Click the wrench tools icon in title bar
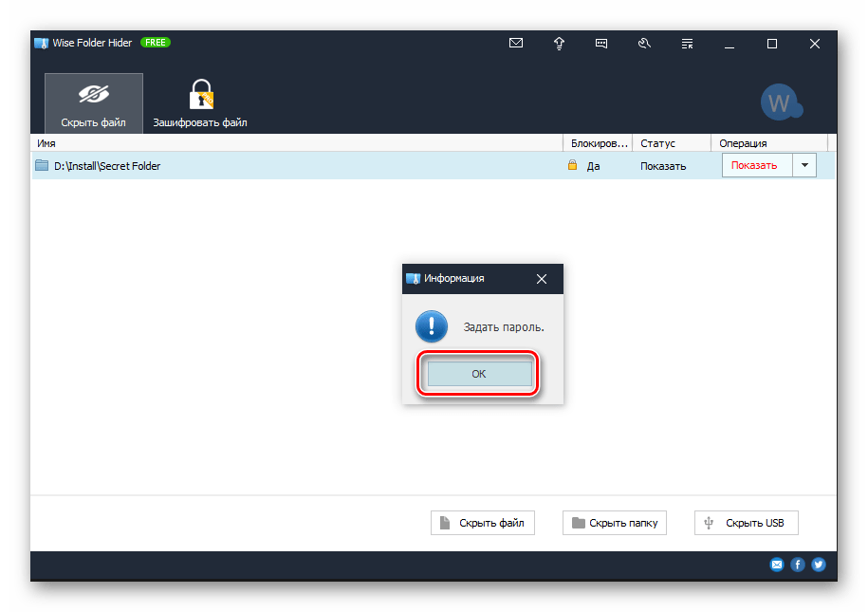This screenshot has width=868, height=612. point(644,44)
